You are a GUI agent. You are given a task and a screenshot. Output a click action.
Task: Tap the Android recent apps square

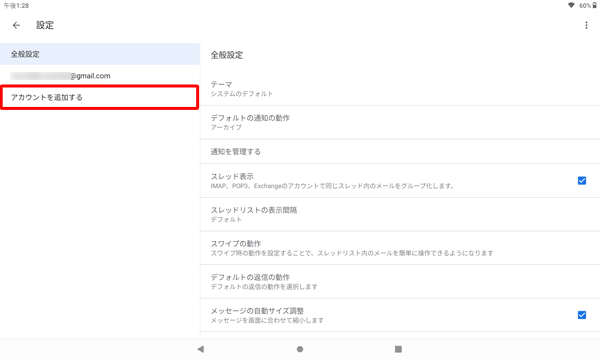(x=398, y=349)
